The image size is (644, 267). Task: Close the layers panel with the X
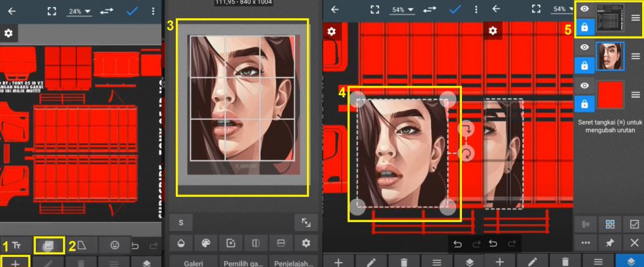pyautogui.click(x=634, y=243)
